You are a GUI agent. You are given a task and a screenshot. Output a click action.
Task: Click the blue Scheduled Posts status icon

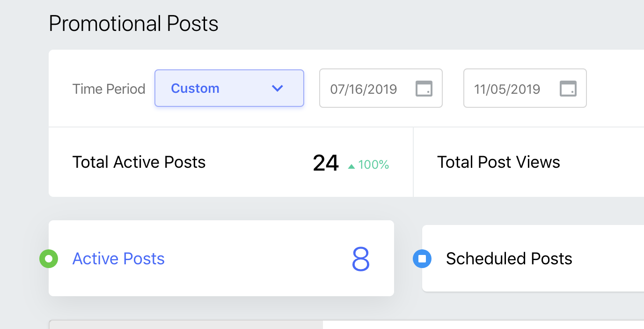pyautogui.click(x=422, y=259)
